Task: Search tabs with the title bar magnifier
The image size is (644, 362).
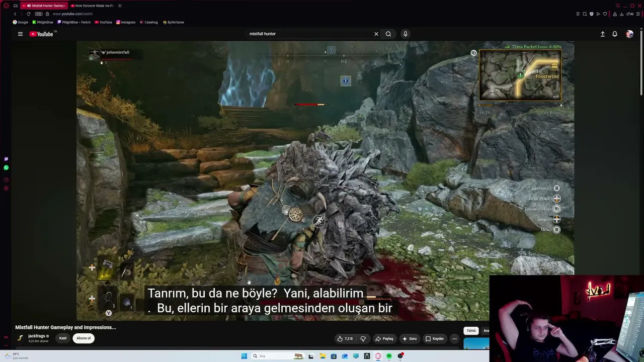Action: pos(618,6)
